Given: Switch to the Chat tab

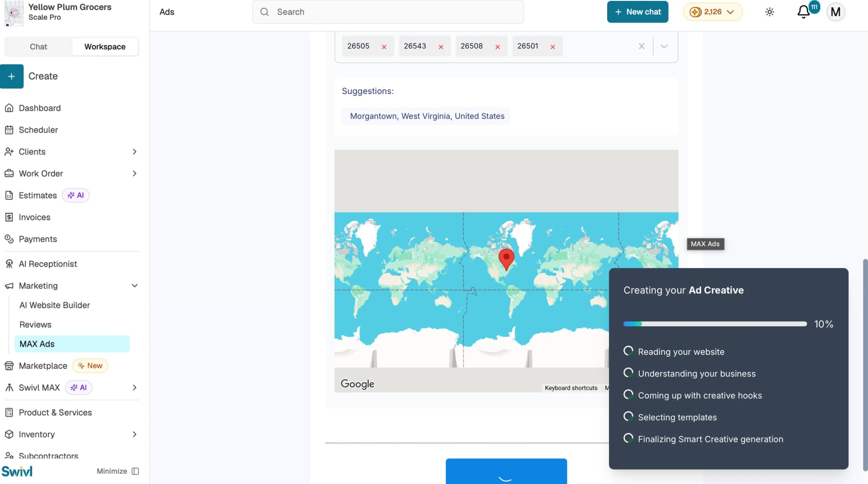Looking at the screenshot, I should pyautogui.click(x=38, y=47).
